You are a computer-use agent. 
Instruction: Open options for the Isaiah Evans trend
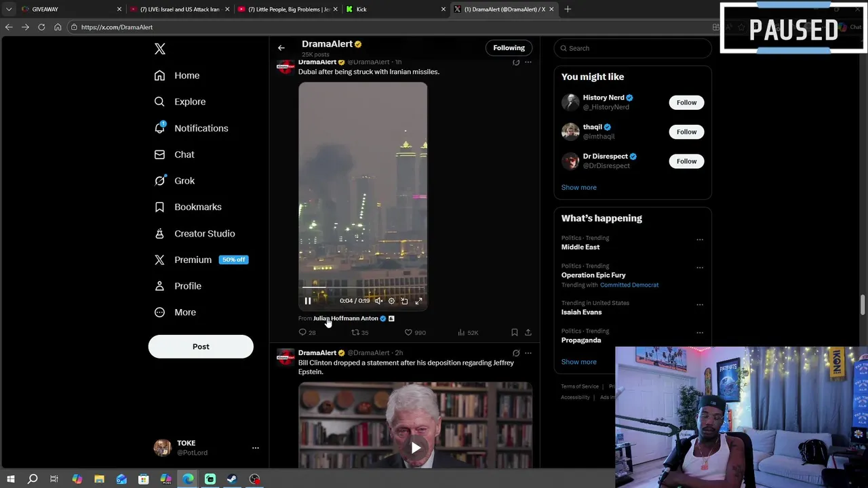[700, 304]
